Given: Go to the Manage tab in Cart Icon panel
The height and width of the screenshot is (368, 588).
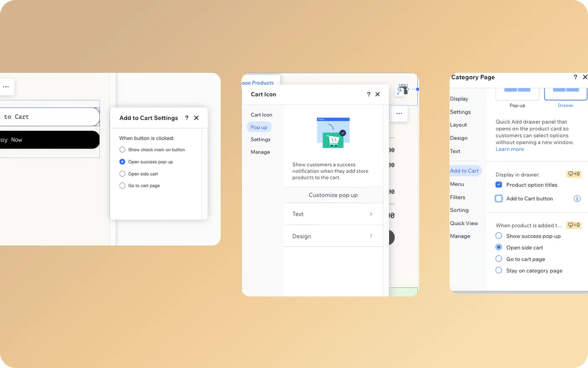Looking at the screenshot, I should [260, 152].
